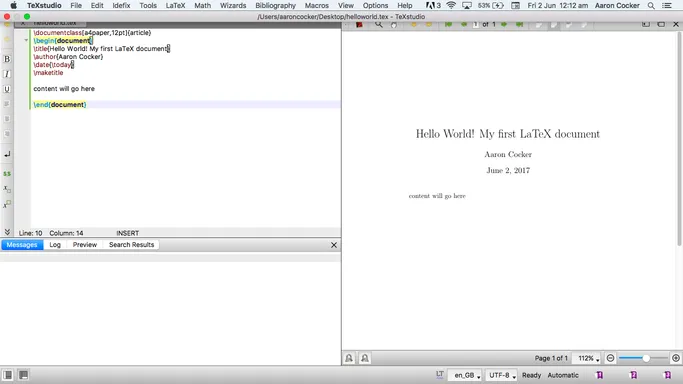Open the Bibliography menu
683x384 pixels.
click(275, 5)
